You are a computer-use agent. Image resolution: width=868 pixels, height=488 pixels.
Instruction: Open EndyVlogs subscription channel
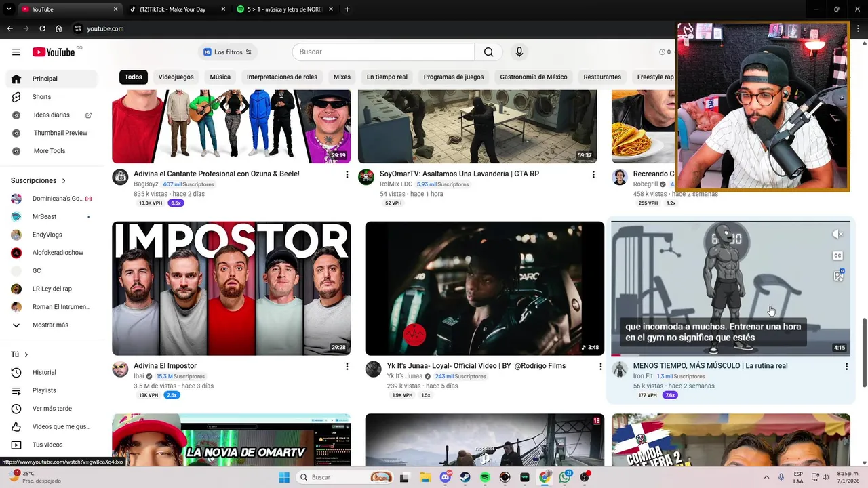coord(52,235)
